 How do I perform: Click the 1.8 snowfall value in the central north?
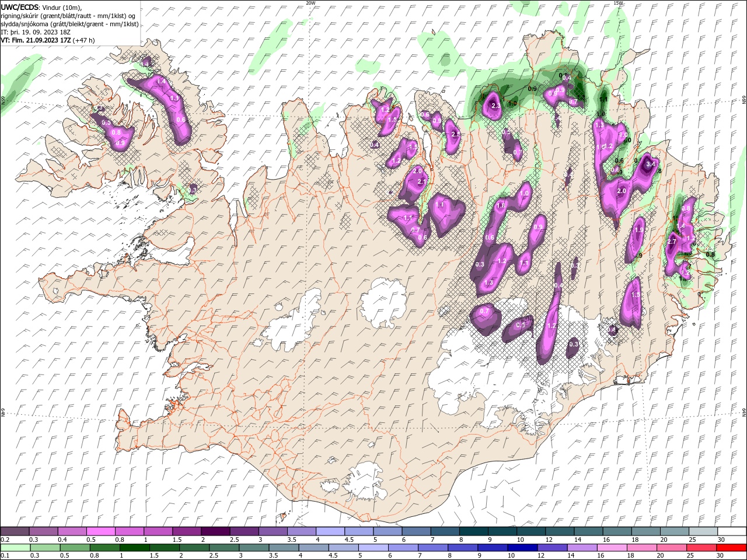500,205
